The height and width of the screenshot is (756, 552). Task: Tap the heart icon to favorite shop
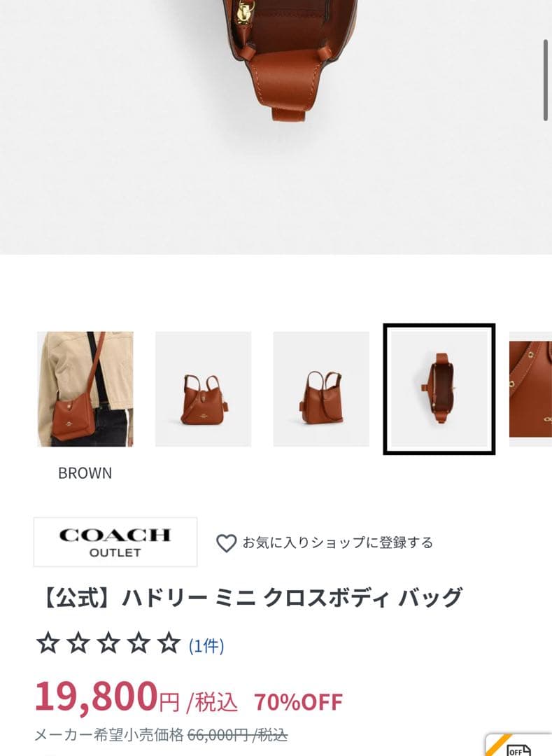point(226,543)
